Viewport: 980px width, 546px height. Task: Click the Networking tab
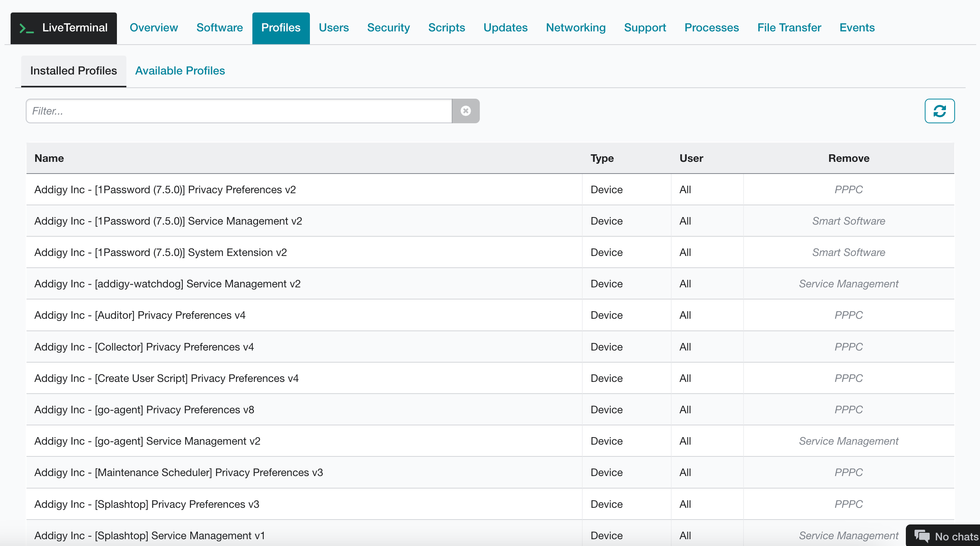(x=575, y=28)
